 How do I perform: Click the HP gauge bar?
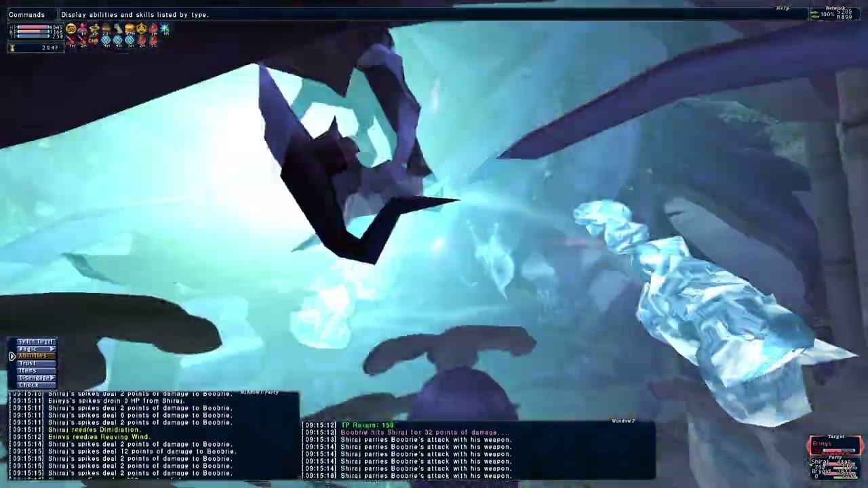pyautogui.click(x=33, y=27)
